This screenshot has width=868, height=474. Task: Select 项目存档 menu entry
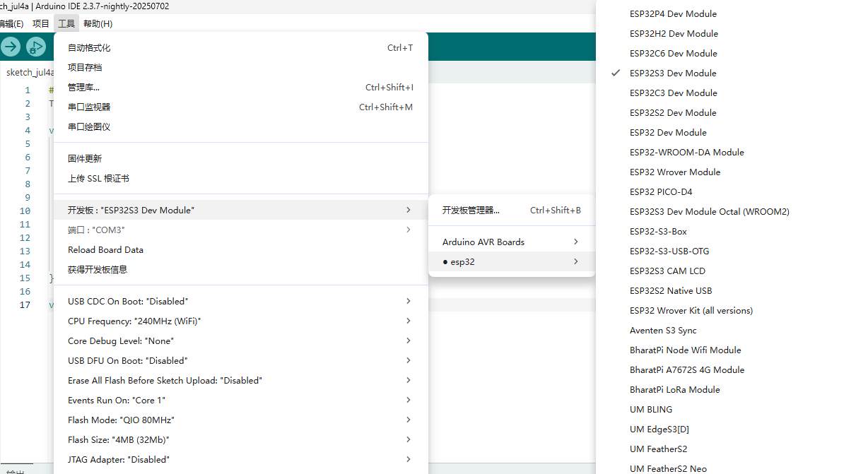click(x=241, y=68)
